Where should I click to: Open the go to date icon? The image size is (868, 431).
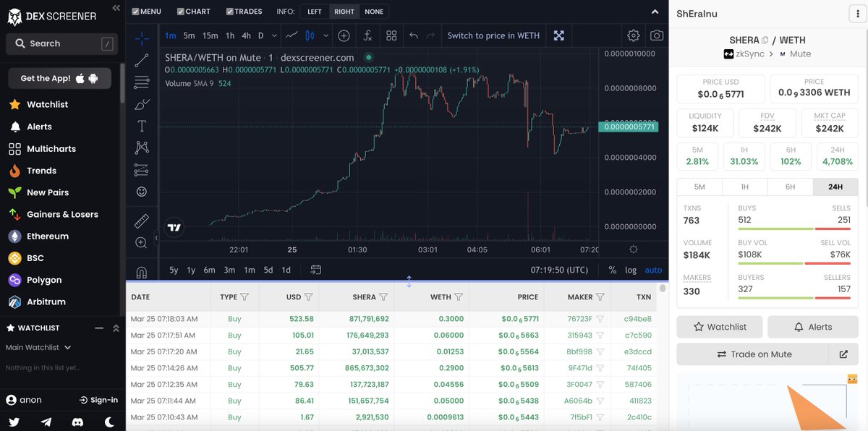tap(316, 270)
